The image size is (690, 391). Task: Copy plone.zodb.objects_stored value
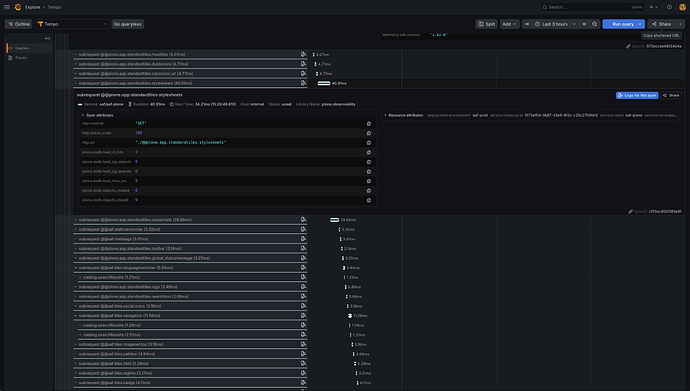pyautogui.click(x=369, y=201)
